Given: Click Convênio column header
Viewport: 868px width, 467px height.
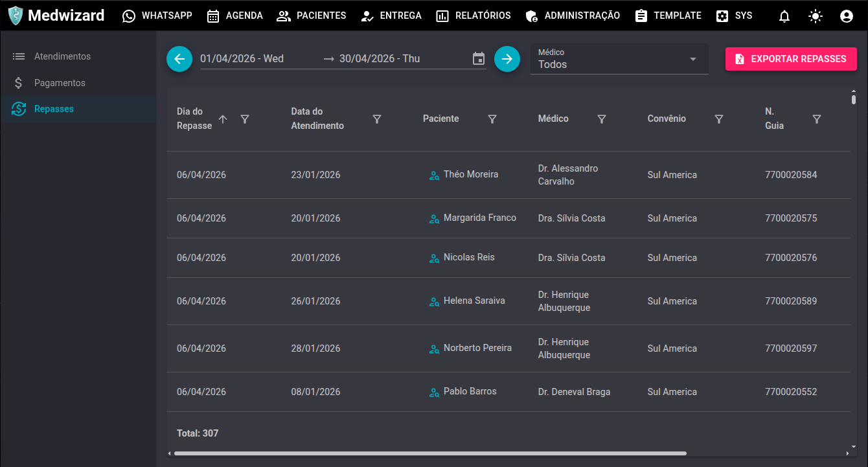Looking at the screenshot, I should pos(667,119).
